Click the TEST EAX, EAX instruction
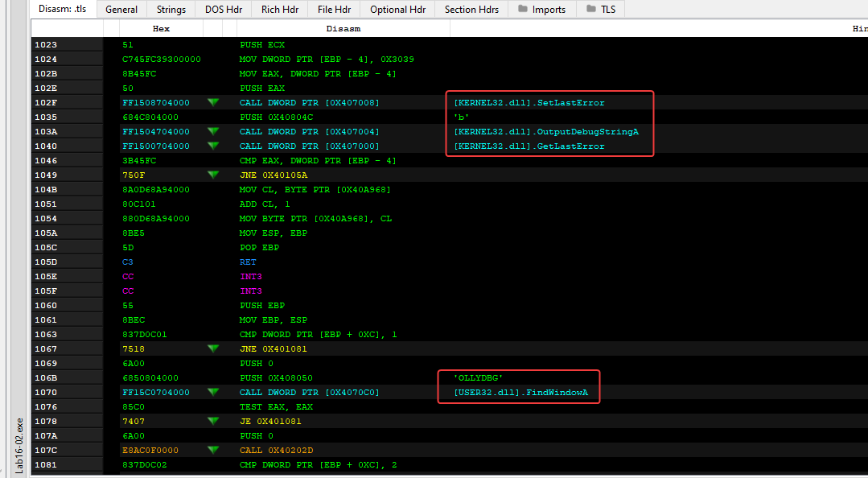868x478 pixels. point(276,406)
